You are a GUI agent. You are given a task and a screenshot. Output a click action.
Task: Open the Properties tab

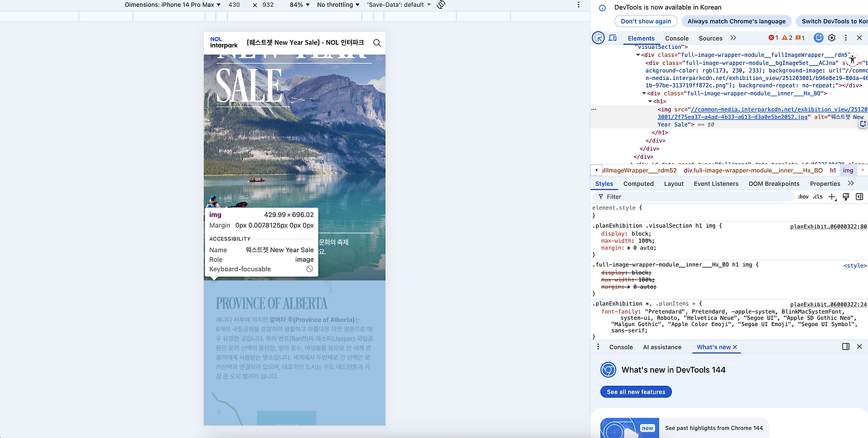(x=825, y=184)
